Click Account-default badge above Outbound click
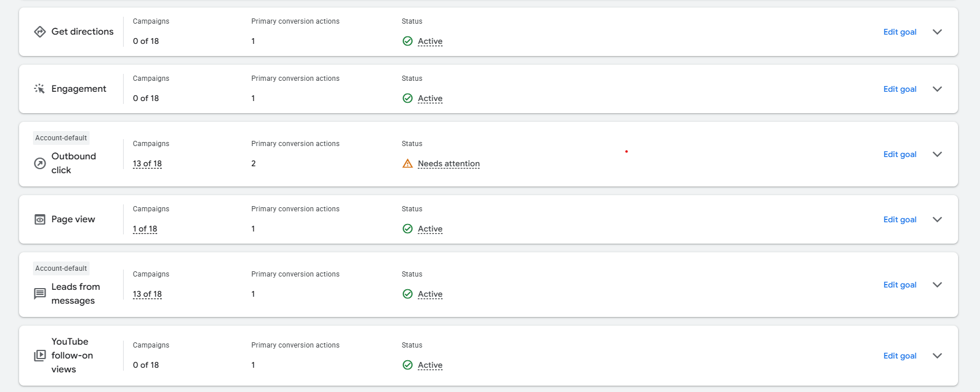The image size is (980, 392). click(x=61, y=138)
